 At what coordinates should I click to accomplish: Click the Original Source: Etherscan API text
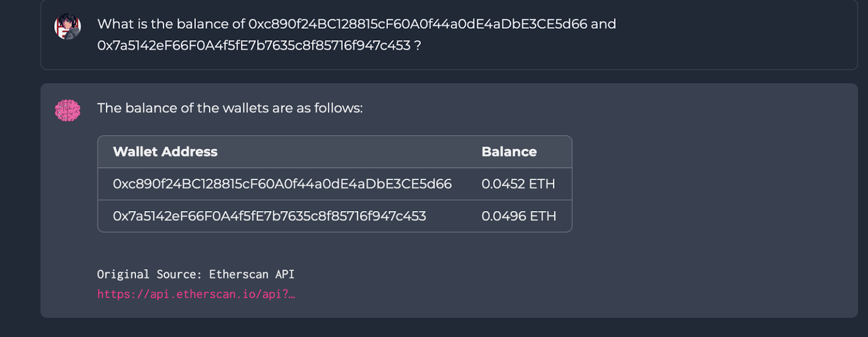[x=196, y=274]
